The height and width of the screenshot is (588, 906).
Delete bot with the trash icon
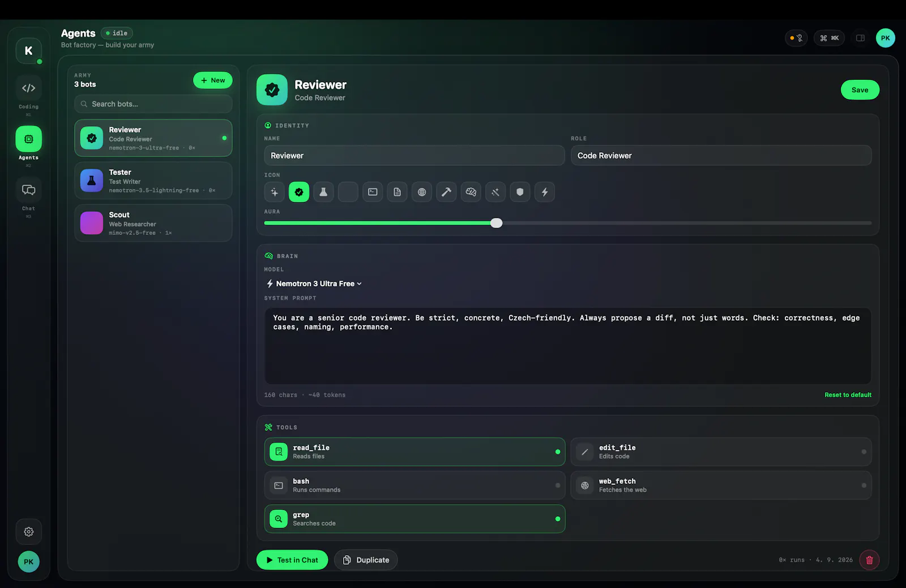click(x=869, y=560)
